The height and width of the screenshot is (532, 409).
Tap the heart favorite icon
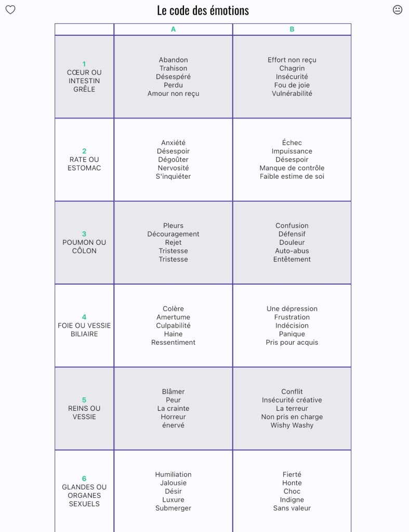point(10,10)
